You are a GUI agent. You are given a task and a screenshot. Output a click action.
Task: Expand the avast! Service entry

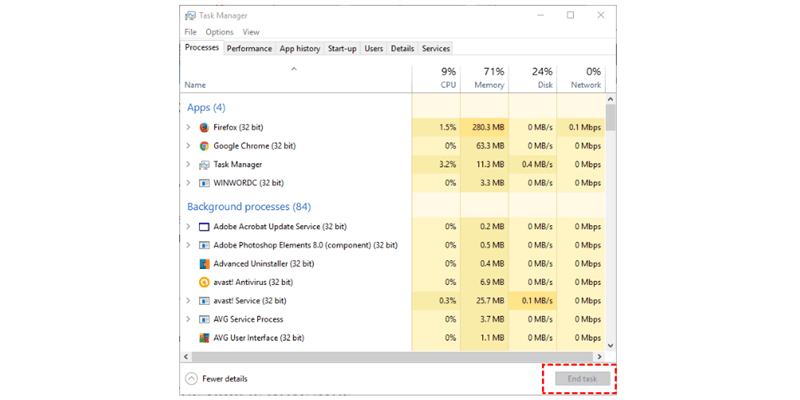188,301
